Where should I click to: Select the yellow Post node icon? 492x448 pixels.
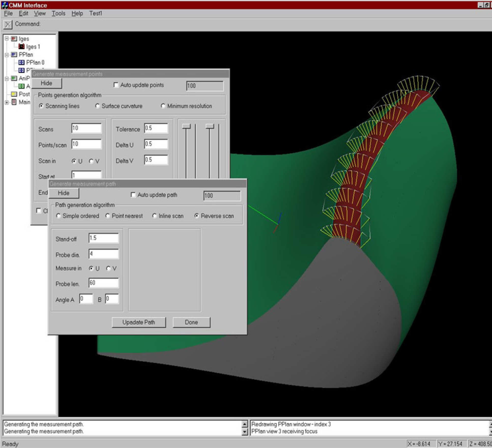[x=14, y=94]
